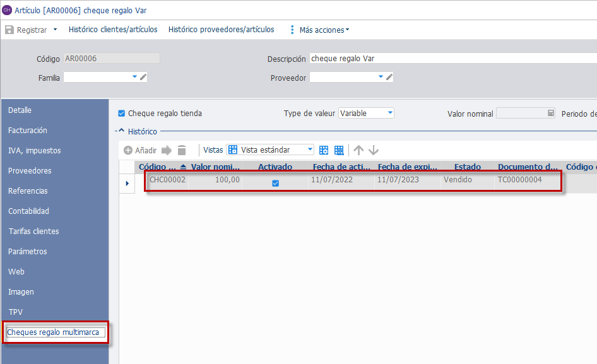Click the Activado column header
597x364 pixels.
pos(275,167)
